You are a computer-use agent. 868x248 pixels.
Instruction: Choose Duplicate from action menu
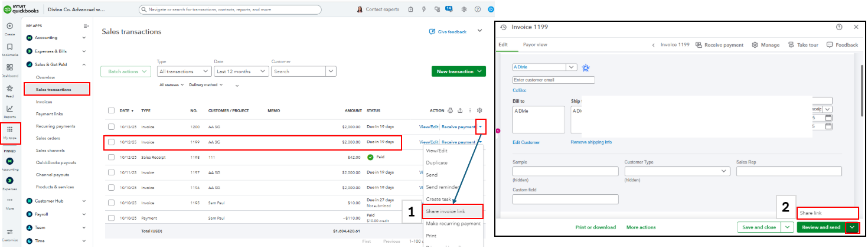[437, 162]
